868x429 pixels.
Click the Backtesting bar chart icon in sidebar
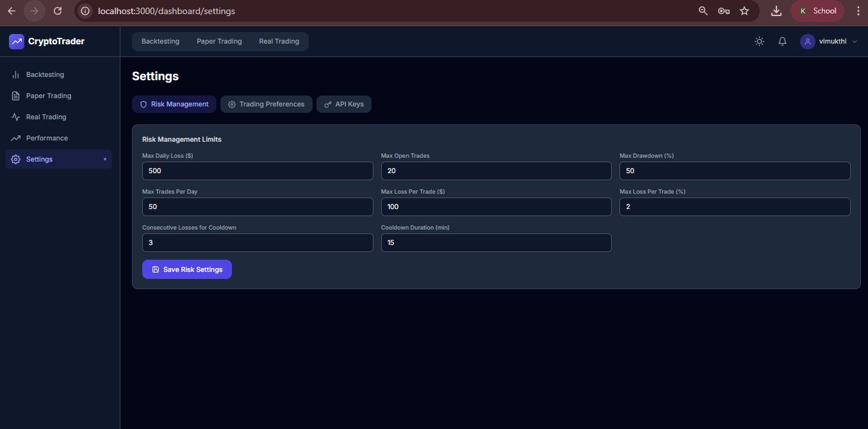click(x=16, y=75)
